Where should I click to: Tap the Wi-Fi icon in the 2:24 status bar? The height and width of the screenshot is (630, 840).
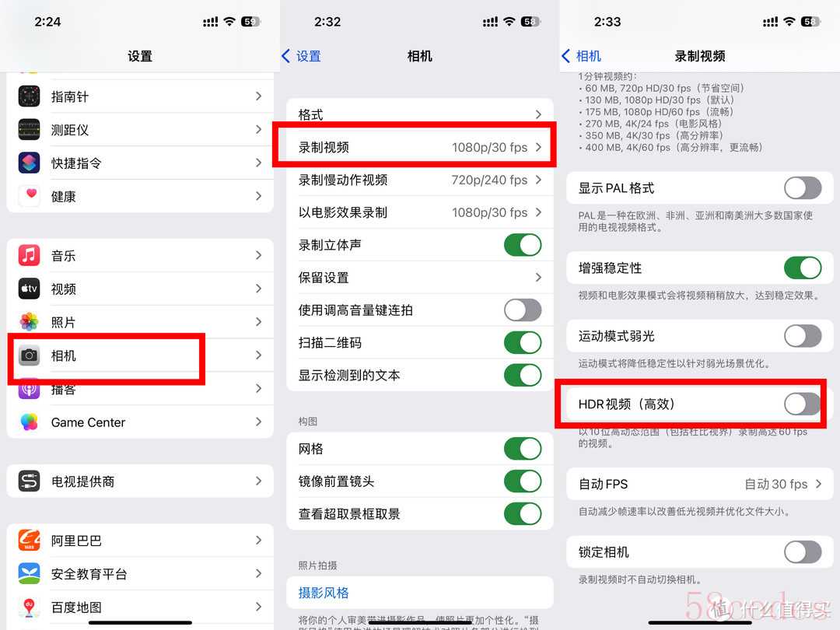[229, 22]
